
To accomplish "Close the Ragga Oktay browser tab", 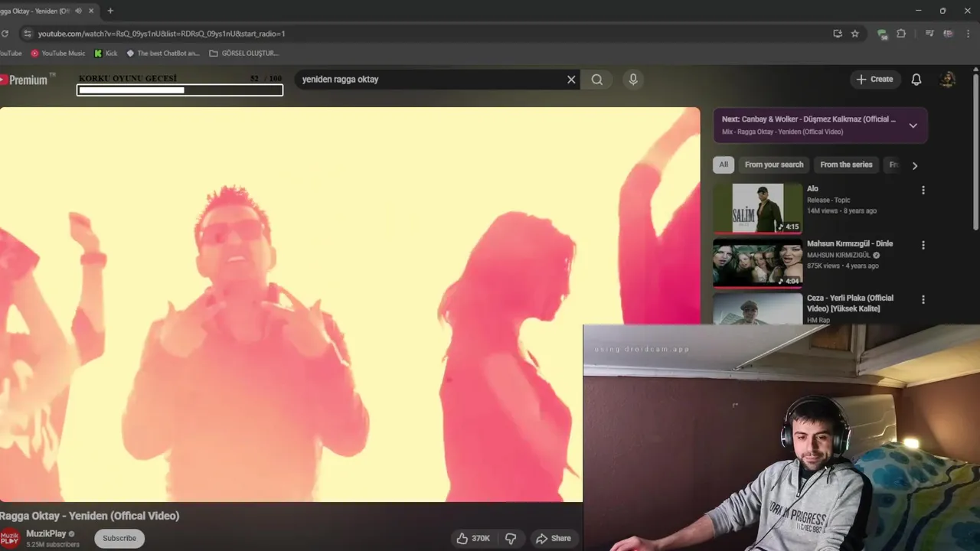I will [x=92, y=11].
